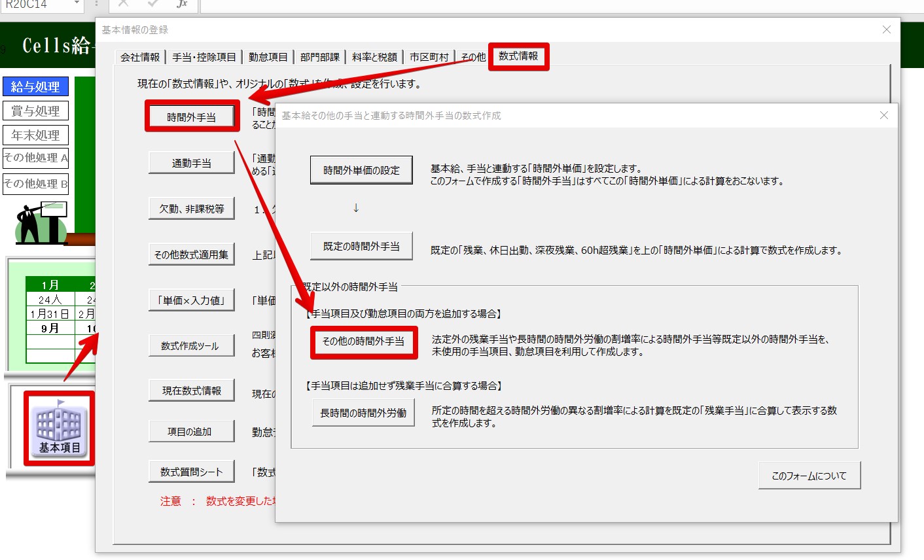
Task: Click the 基本項目 building icon
Action: 59,428
